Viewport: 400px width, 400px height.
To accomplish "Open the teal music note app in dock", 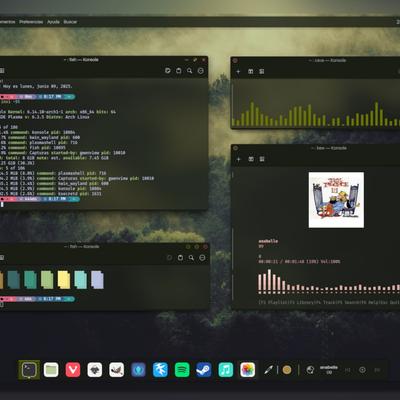I will point(226,370).
